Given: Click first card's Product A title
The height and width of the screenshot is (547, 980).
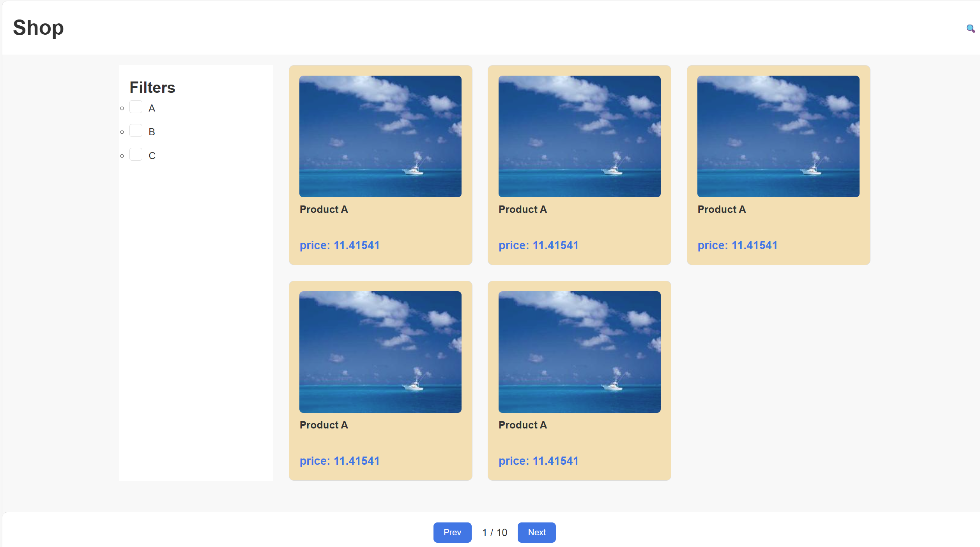Looking at the screenshot, I should click(x=324, y=209).
